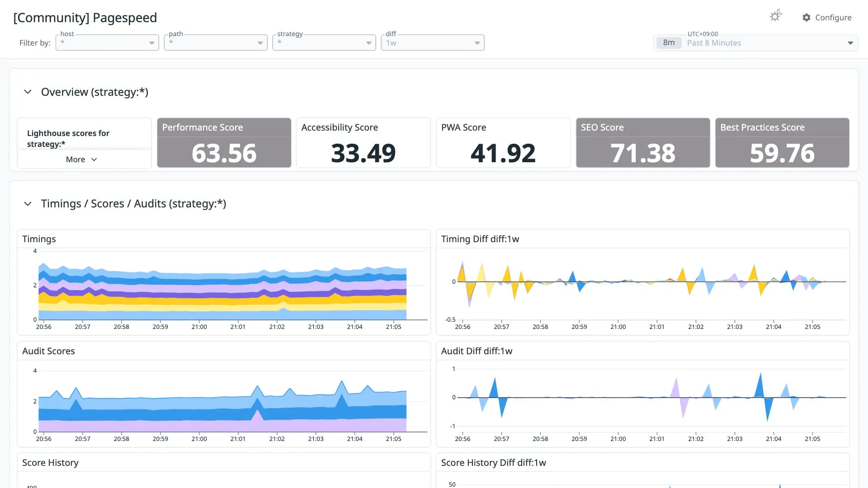Click the Accessibility Score value 33.49
This screenshot has width=868, height=488.
[363, 153]
